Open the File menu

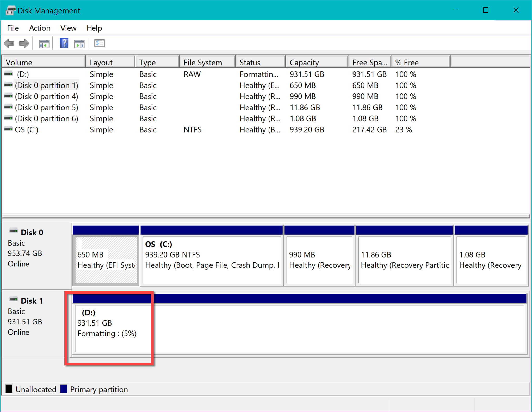pyautogui.click(x=13, y=28)
